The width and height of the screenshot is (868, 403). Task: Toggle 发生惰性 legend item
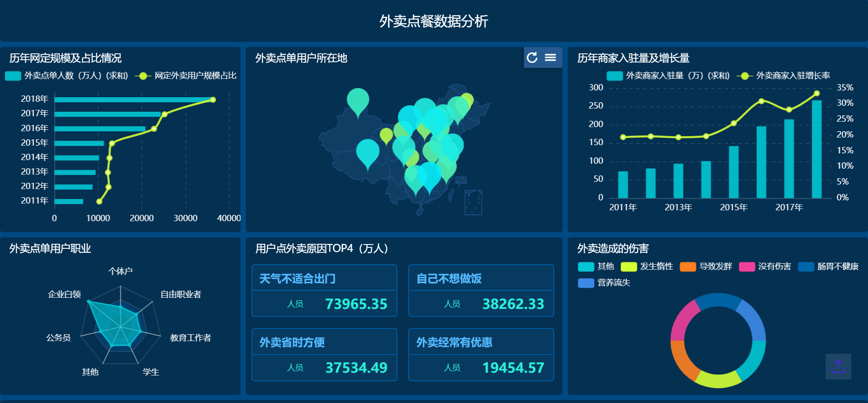[x=647, y=266]
